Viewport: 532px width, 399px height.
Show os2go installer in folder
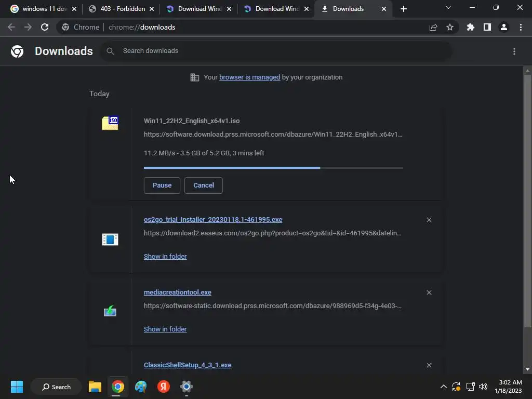pos(165,257)
